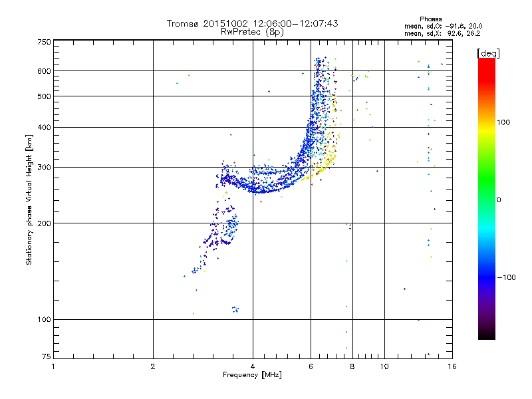Click the x-axis label '2'
Image resolution: width=532 pixels, height=399 pixels.
153,367
